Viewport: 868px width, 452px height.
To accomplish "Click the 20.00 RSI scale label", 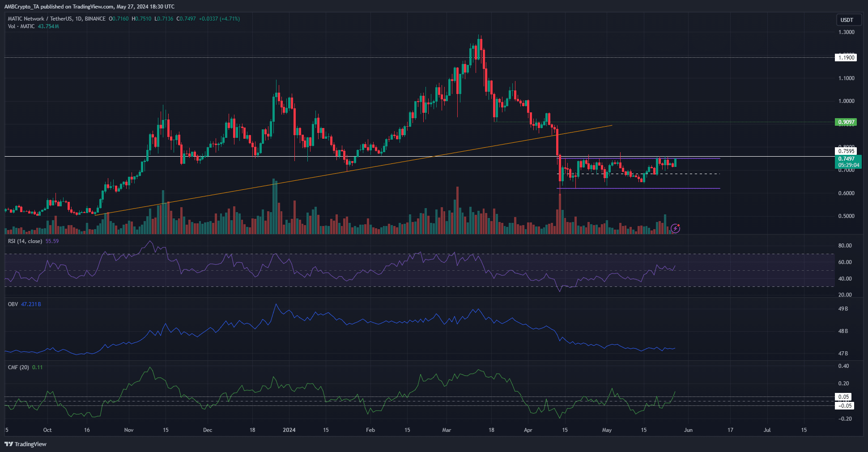I will coord(845,295).
